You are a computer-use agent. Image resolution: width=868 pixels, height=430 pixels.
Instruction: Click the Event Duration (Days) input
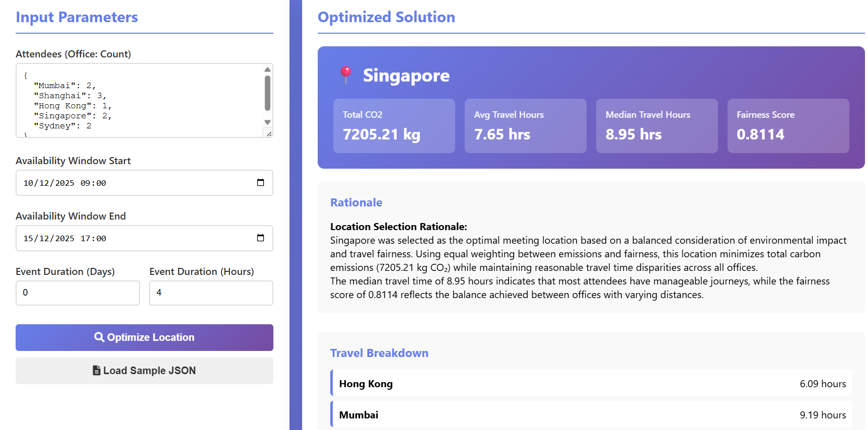78,293
